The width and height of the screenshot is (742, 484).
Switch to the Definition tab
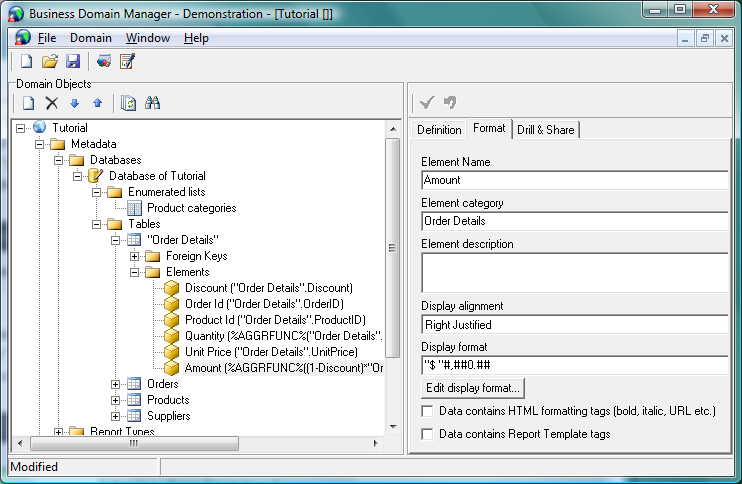439,130
